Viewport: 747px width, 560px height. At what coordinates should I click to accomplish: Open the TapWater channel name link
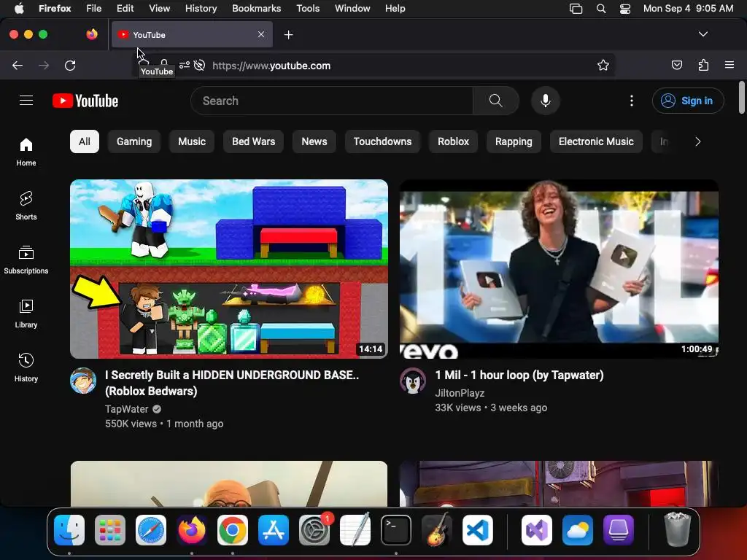pos(127,409)
